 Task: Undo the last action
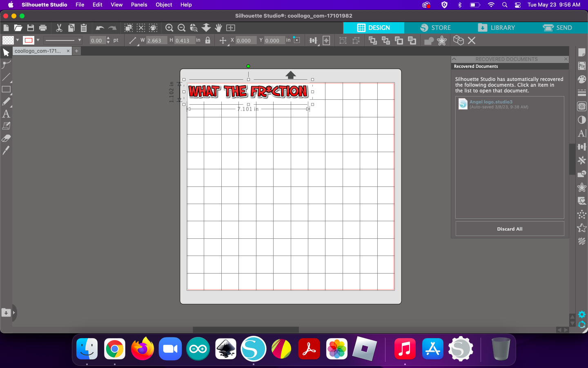pyautogui.click(x=100, y=28)
